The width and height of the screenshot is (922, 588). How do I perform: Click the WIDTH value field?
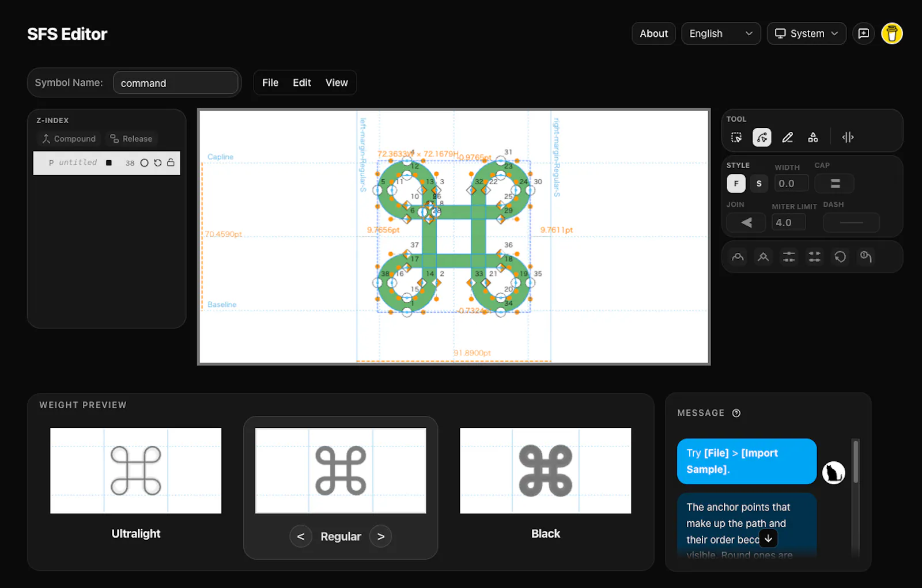pos(791,184)
